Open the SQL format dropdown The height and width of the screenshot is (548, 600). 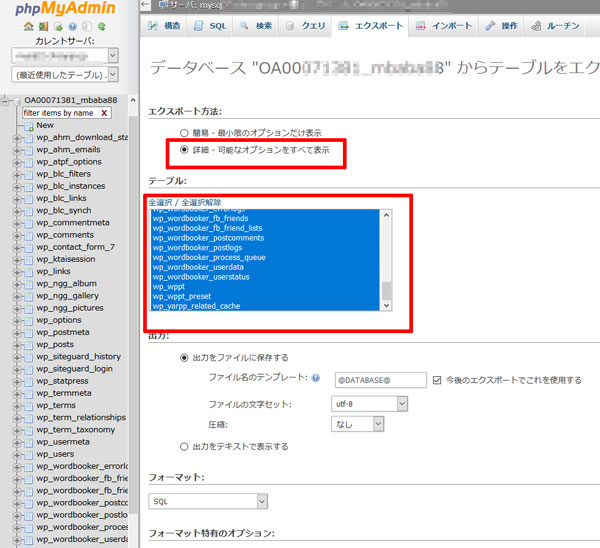208,501
